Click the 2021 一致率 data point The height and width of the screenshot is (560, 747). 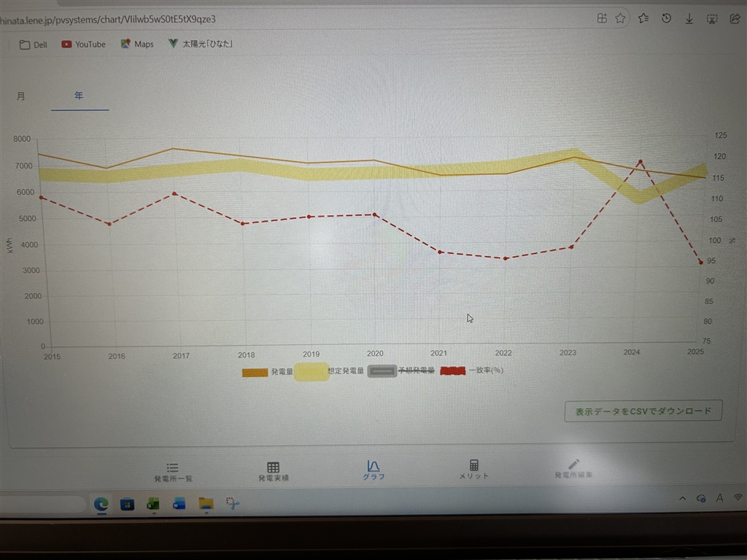pos(440,252)
